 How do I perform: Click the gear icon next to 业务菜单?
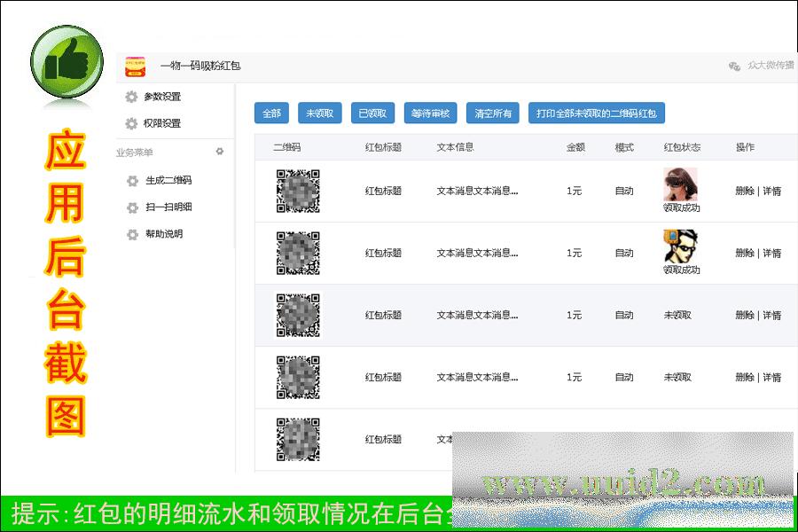[219, 152]
